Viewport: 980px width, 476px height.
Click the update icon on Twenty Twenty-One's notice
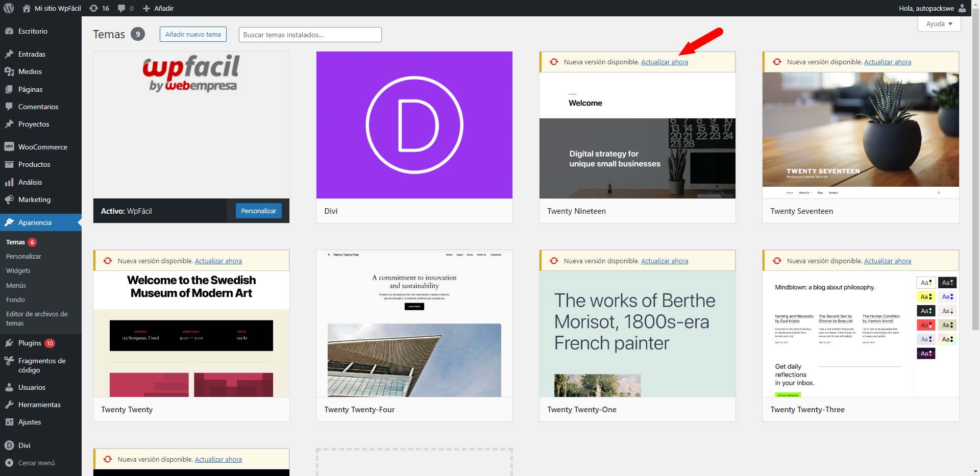pos(554,261)
